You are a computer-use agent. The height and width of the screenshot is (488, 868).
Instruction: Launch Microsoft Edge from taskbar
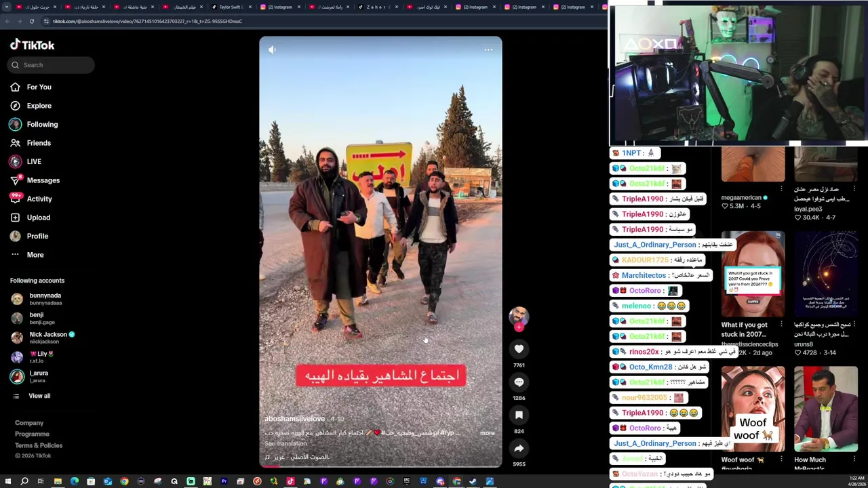click(x=75, y=481)
